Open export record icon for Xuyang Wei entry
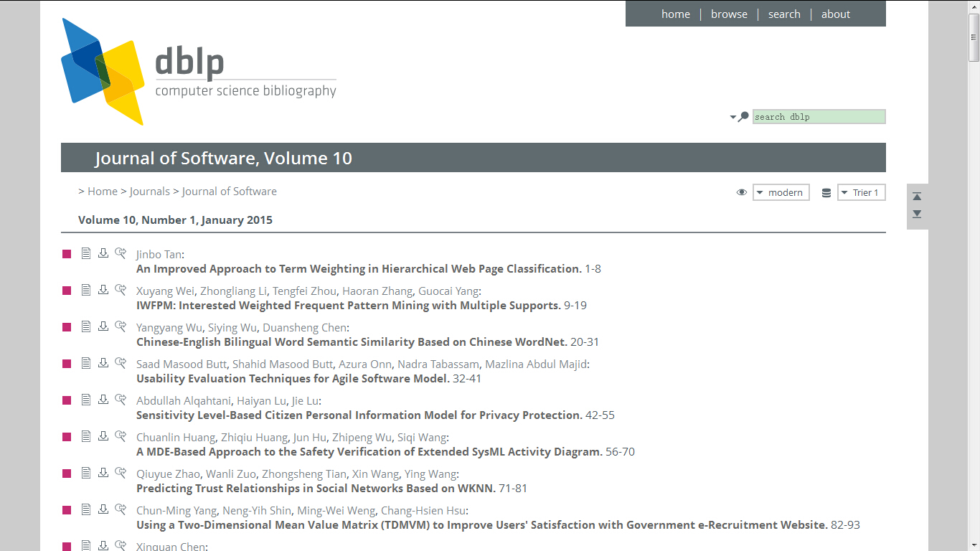 (x=103, y=289)
